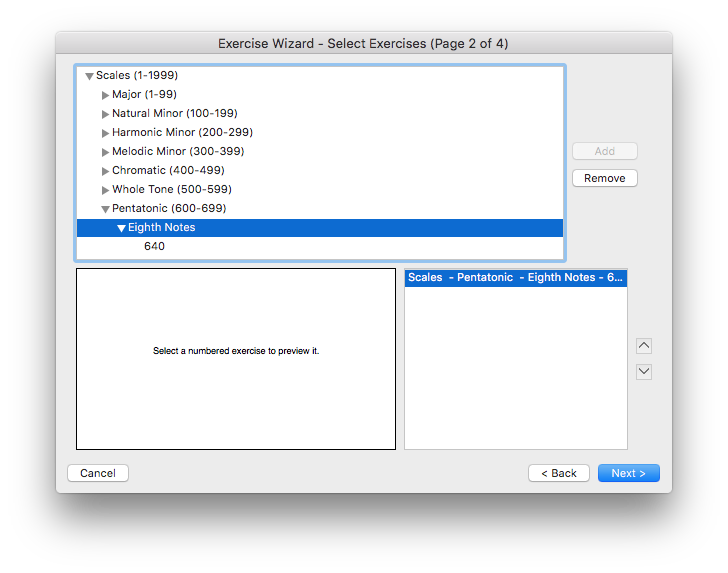The height and width of the screenshot is (573, 728).
Task: Expand Harmonic Minor (200-299) arrow
Action: (105, 133)
